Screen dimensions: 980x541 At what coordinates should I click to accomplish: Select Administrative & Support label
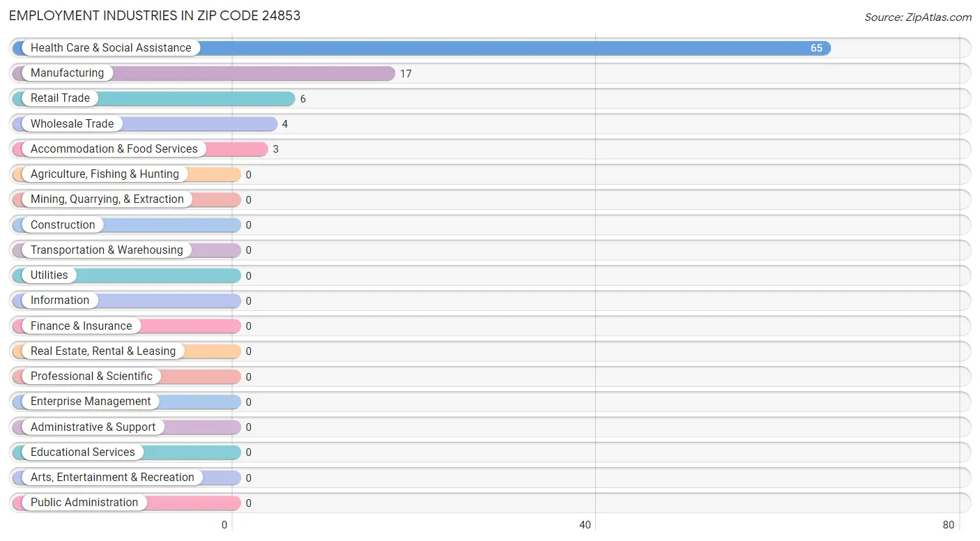point(93,427)
